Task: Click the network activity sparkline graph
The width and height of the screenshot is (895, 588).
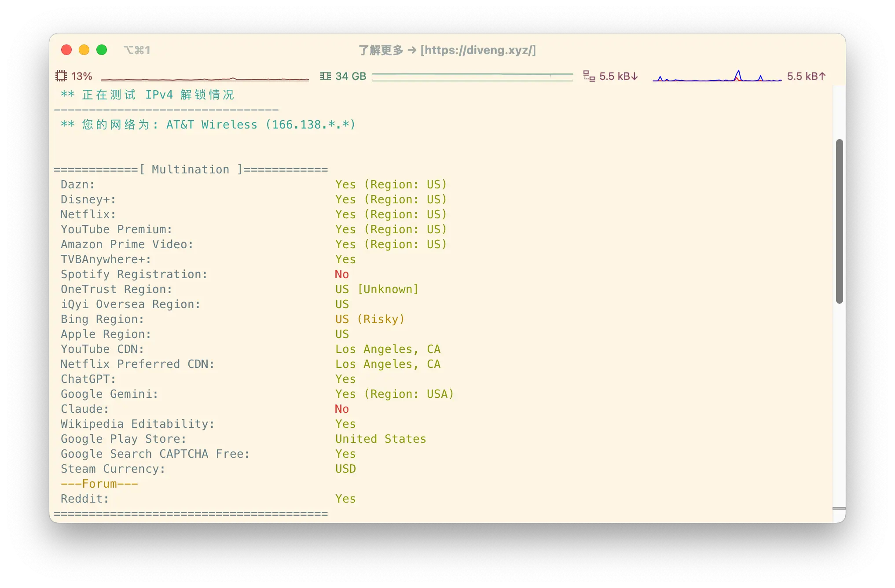Action: tap(717, 76)
